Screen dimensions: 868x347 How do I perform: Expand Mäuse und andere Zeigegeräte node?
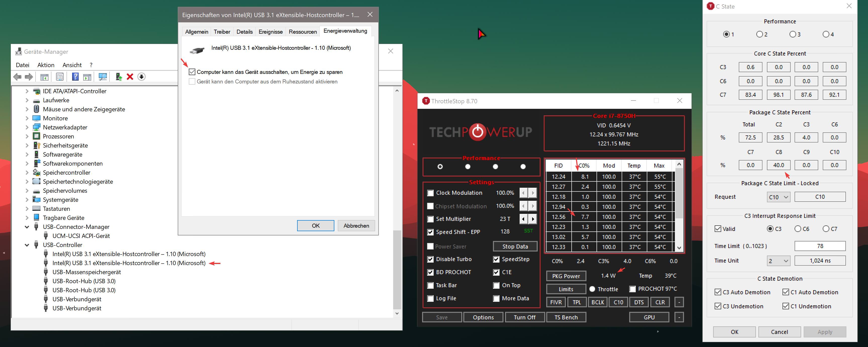click(x=27, y=110)
